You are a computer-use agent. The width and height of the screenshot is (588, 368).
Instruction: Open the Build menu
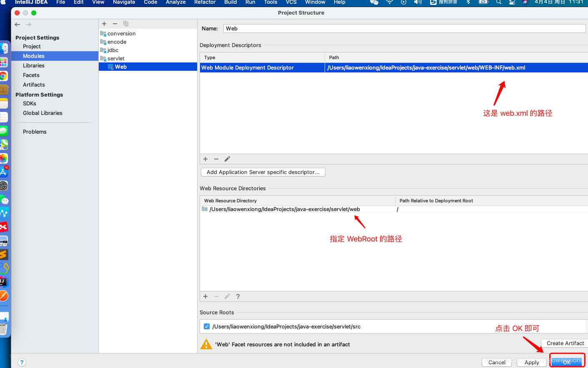click(230, 2)
